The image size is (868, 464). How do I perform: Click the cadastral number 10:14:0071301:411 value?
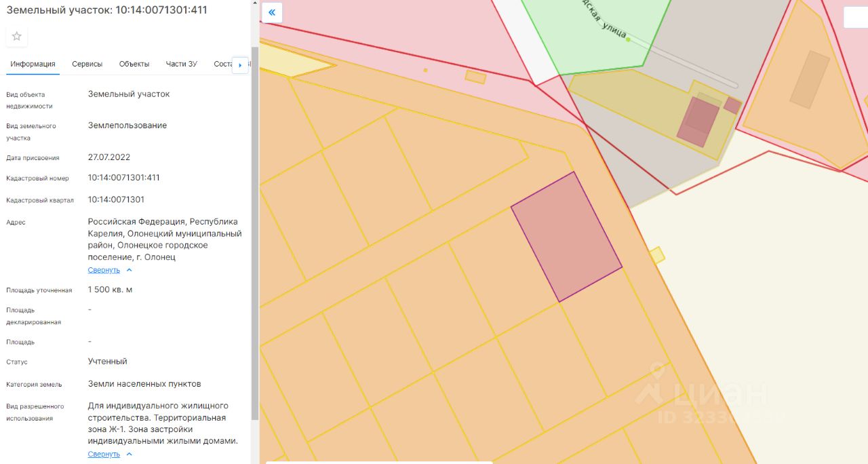(x=124, y=178)
